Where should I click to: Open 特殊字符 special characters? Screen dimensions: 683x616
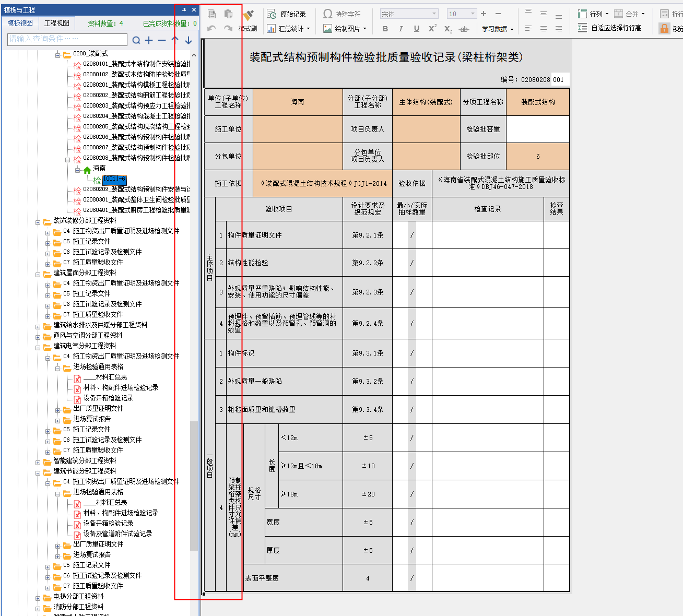click(x=342, y=14)
